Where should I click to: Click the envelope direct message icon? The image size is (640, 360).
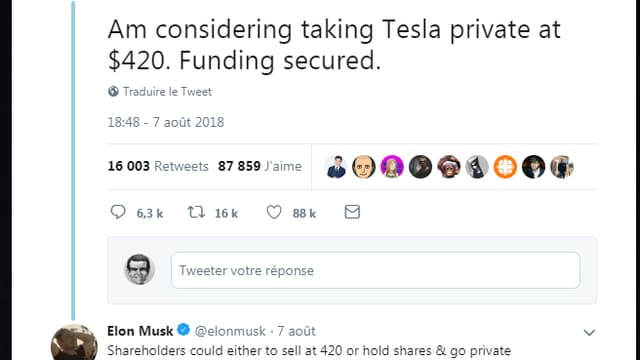(x=352, y=212)
